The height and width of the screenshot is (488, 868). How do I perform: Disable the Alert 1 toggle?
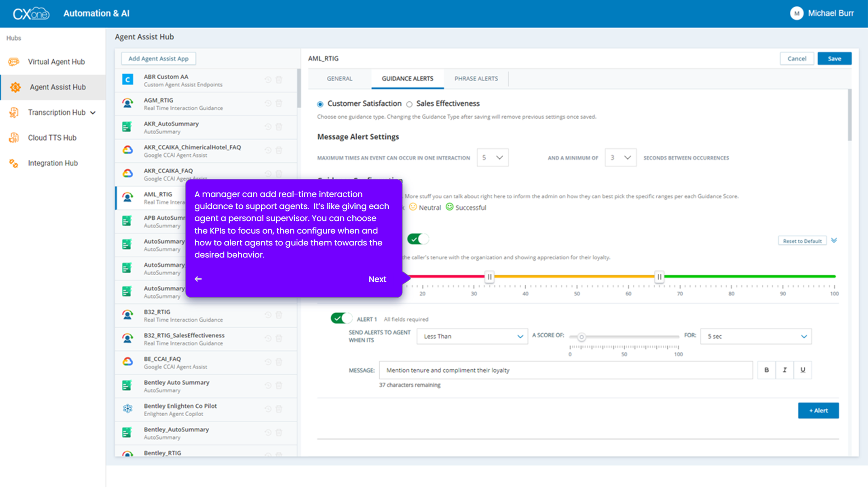(x=342, y=318)
